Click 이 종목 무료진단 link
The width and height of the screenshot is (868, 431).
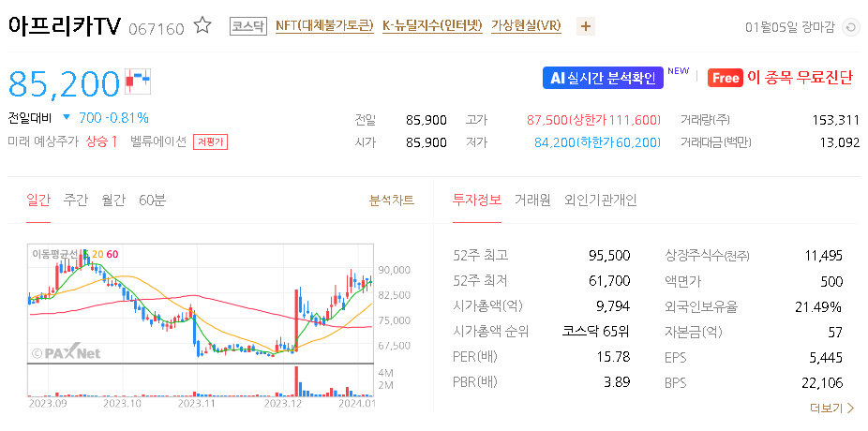coord(800,78)
